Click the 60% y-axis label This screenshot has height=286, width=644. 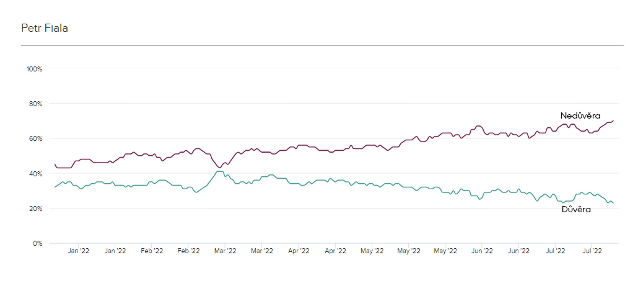point(36,139)
